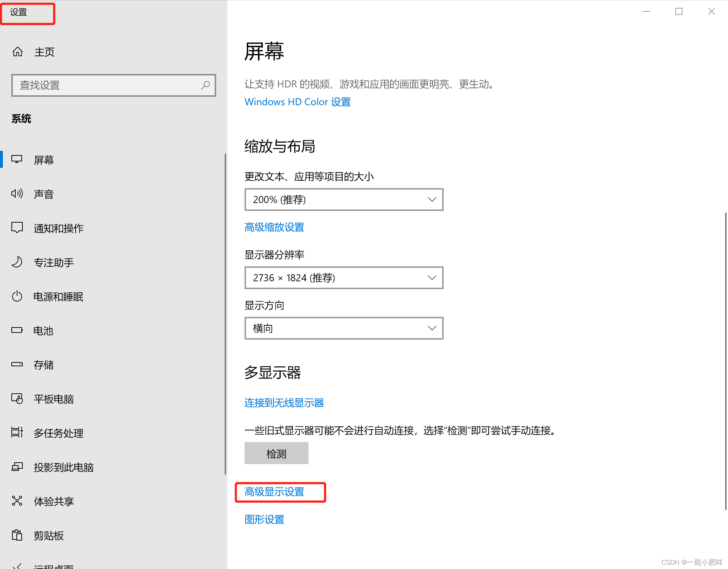The width and height of the screenshot is (728, 569).
Task: Select the Sound speaker icon
Action: 17,194
